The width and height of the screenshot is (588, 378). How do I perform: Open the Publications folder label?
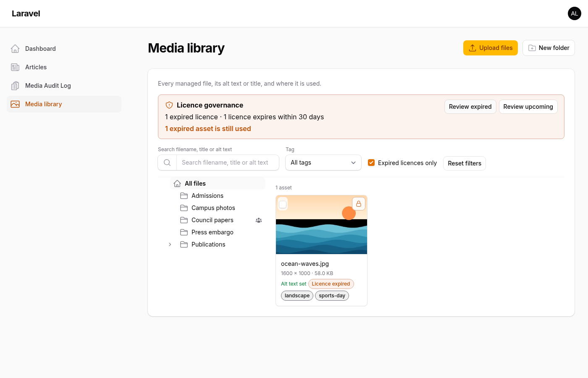pos(208,244)
